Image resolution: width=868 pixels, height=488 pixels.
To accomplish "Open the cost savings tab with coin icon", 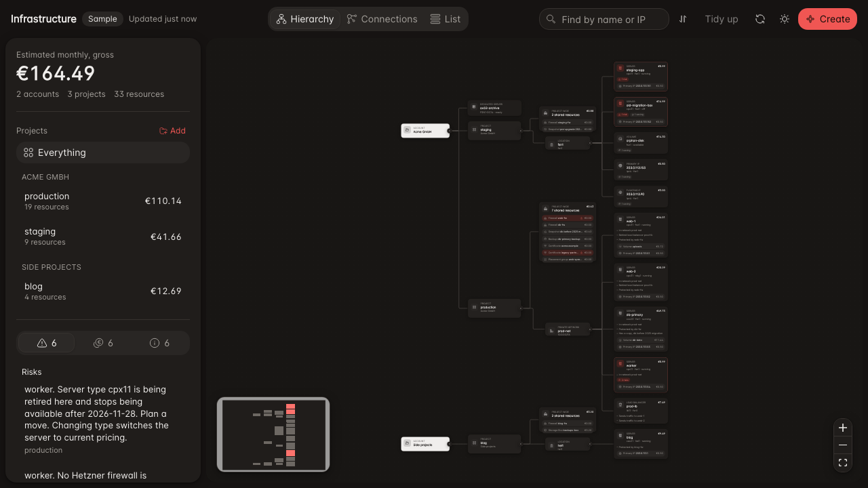I will 103,343.
